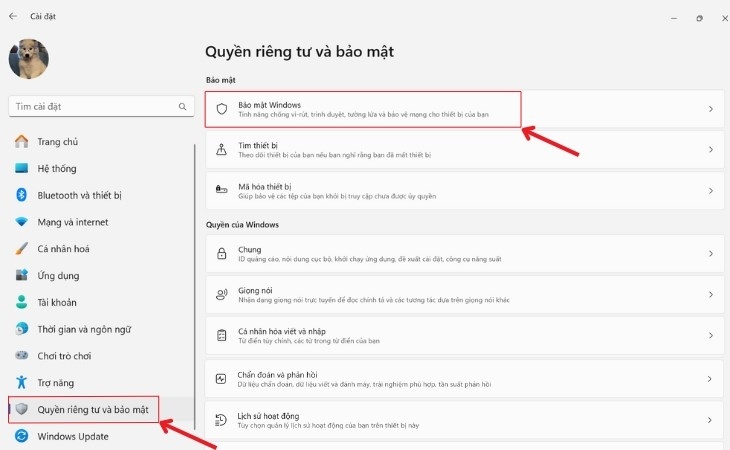Expand Chẩn đoán và phản hồi chevron

point(710,379)
